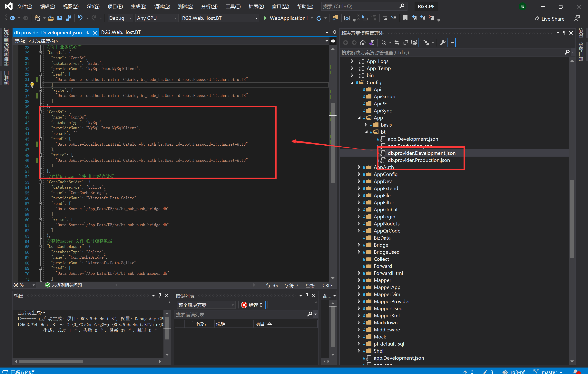Click the Solution Explorer vertical scrollbar thumb
Screen dimensions: 588x374
click(x=572, y=219)
